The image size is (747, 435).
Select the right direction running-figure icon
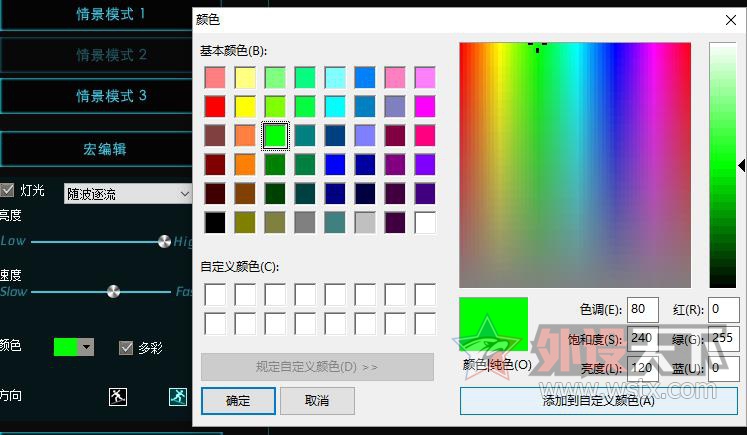coord(178,396)
